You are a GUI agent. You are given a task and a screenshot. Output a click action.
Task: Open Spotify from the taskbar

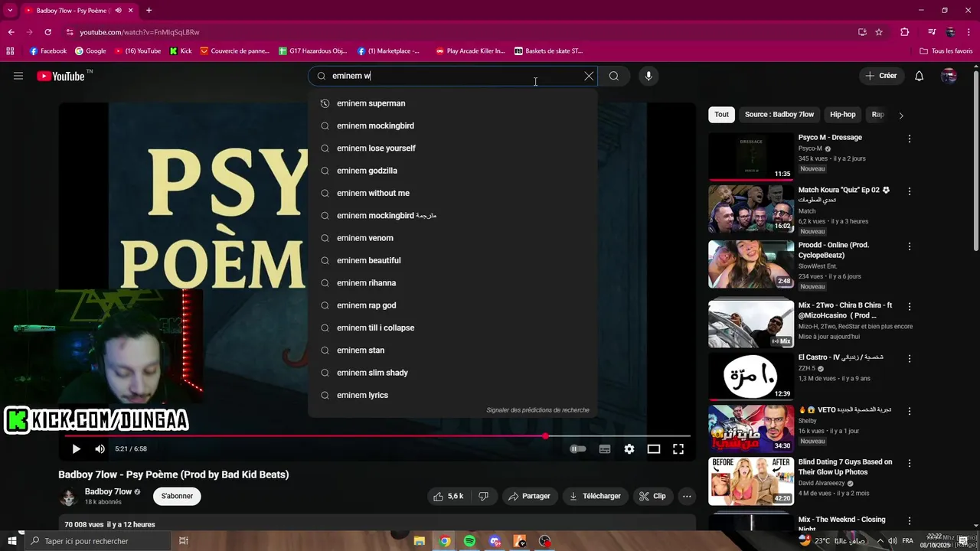[469, 541]
